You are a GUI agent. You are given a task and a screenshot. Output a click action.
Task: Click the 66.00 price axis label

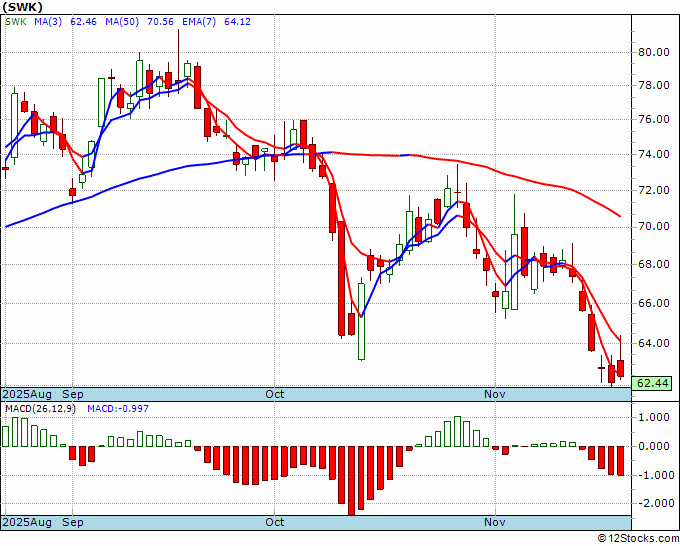pos(654,303)
